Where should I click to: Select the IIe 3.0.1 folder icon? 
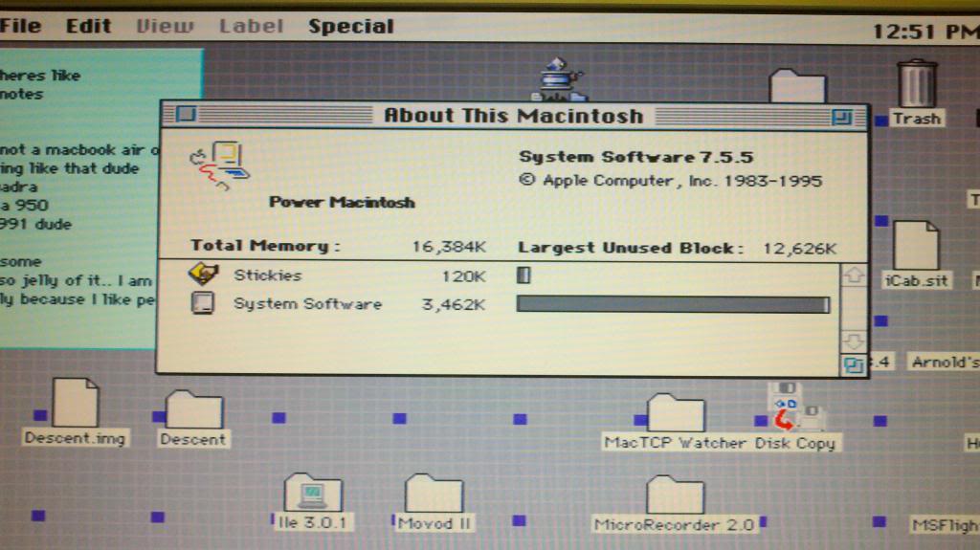coord(313,493)
